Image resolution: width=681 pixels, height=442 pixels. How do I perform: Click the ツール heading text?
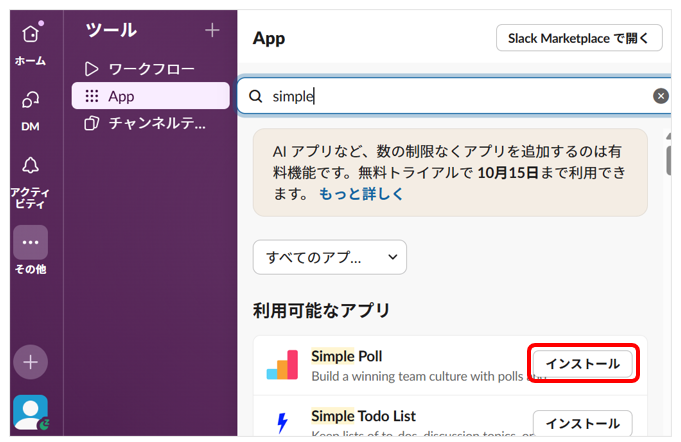(111, 30)
